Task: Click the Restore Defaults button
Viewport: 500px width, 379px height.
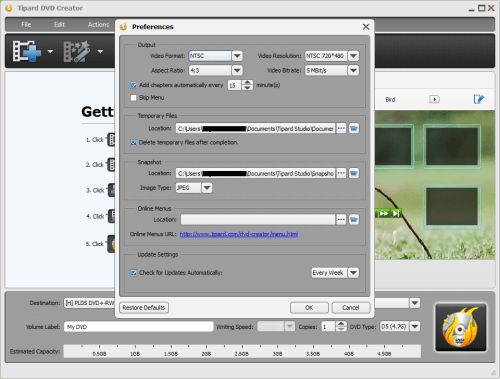Action: click(144, 307)
